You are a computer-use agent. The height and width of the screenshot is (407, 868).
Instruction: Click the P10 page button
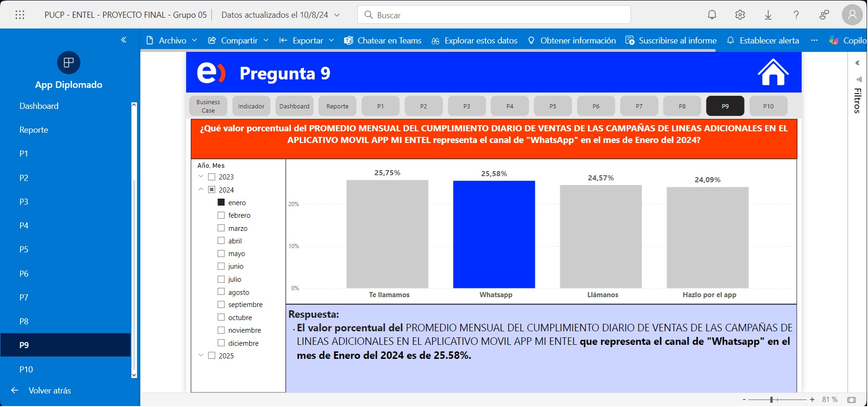pos(769,106)
